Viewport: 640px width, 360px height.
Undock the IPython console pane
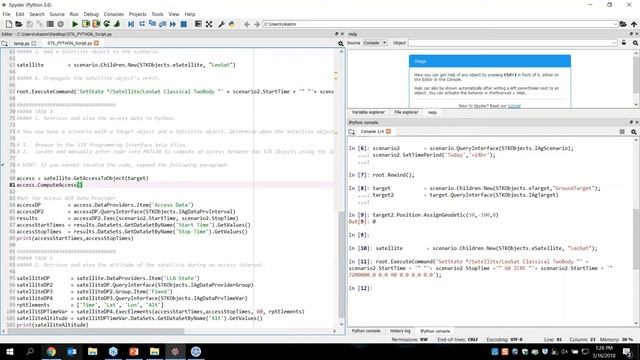click(631, 122)
